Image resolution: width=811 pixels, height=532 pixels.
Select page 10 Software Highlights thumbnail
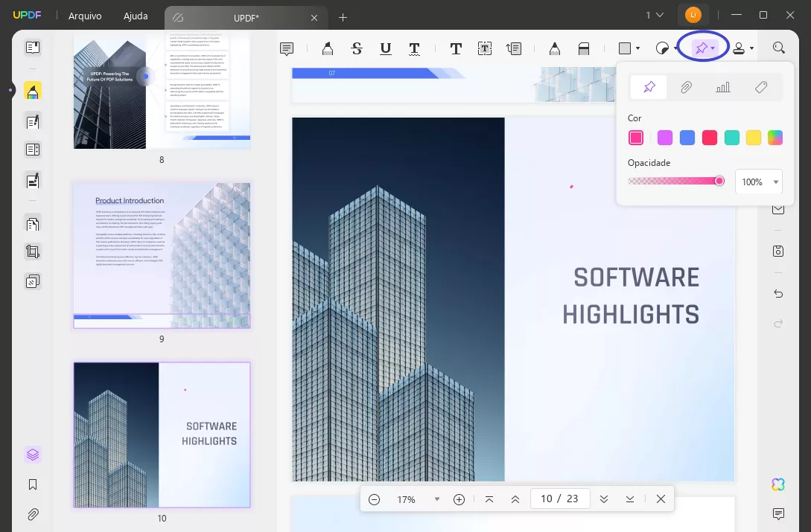pyautogui.click(x=162, y=435)
